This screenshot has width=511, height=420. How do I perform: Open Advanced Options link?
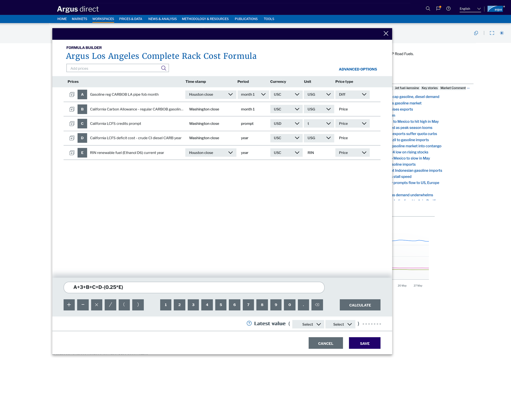358,69
